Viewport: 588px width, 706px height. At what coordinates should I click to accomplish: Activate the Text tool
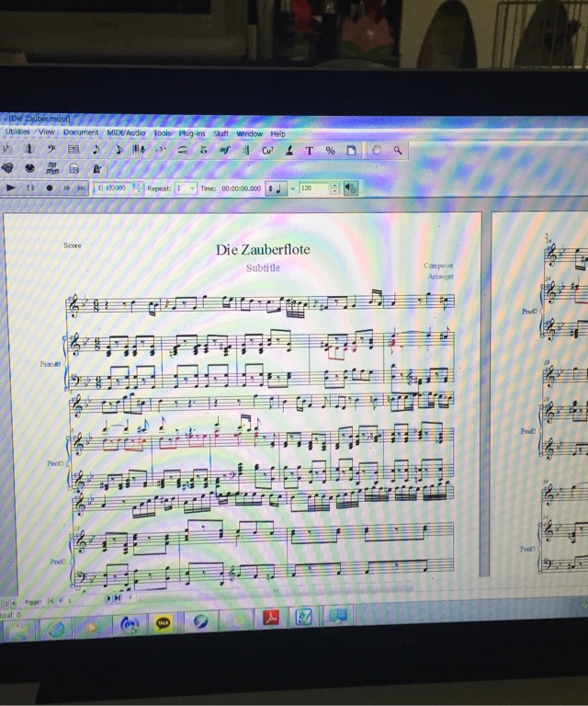pyautogui.click(x=310, y=151)
